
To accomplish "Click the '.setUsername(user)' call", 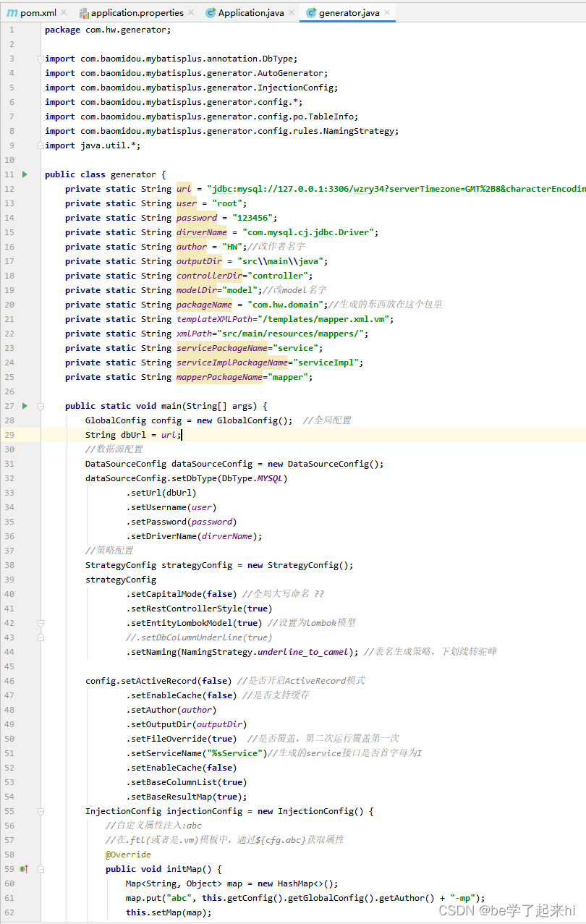I will pyautogui.click(x=171, y=507).
